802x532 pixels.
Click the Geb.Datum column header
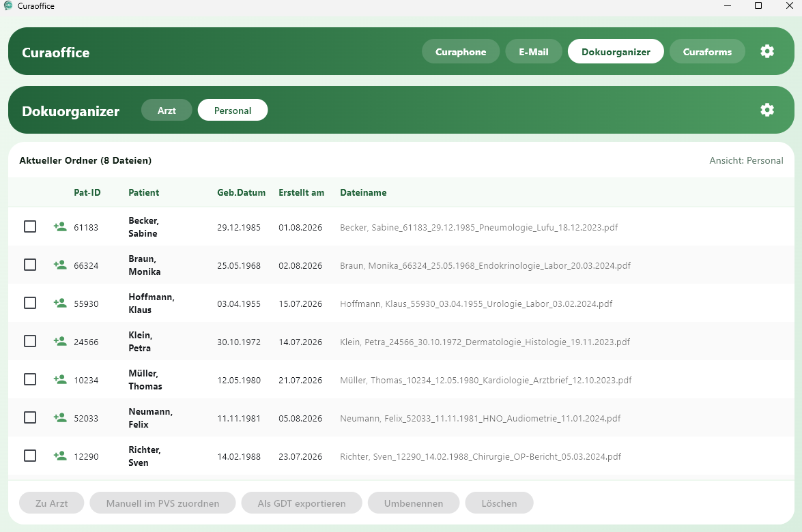click(x=242, y=192)
